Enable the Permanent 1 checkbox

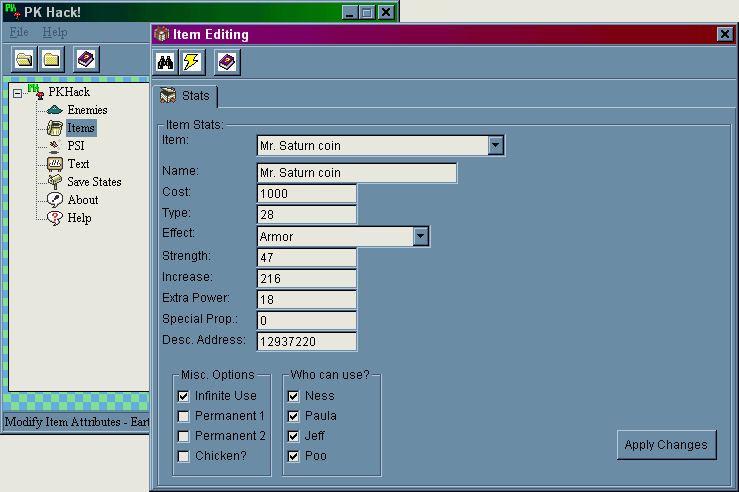tap(183, 416)
